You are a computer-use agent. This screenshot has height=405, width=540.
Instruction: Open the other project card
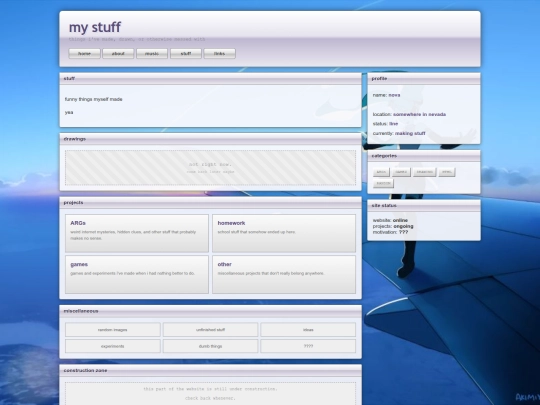click(284, 274)
